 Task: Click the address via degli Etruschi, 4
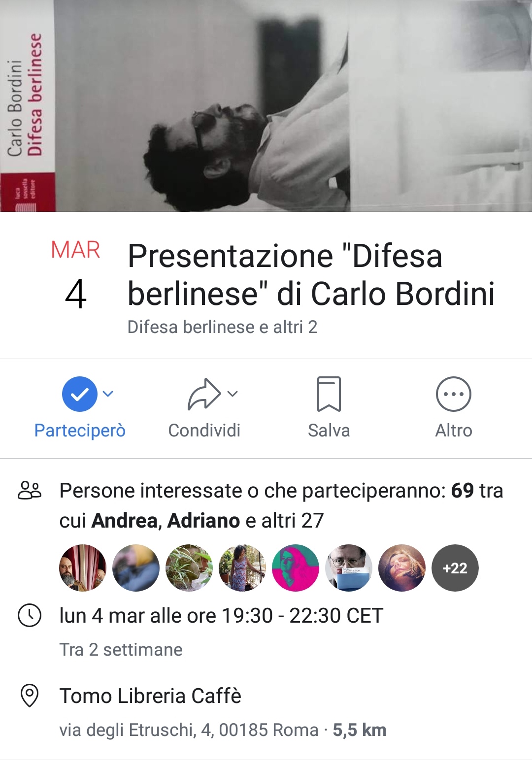pos(189,730)
